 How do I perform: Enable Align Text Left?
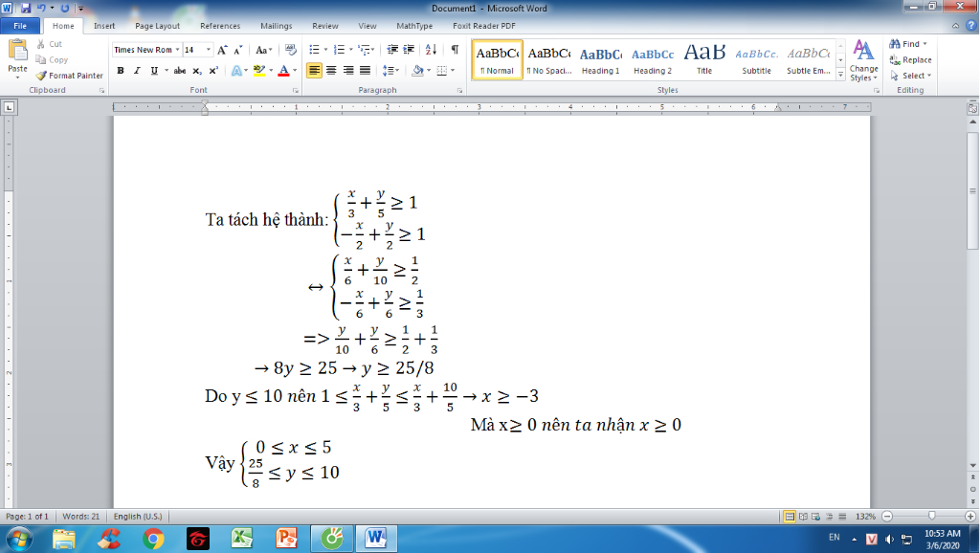point(314,71)
